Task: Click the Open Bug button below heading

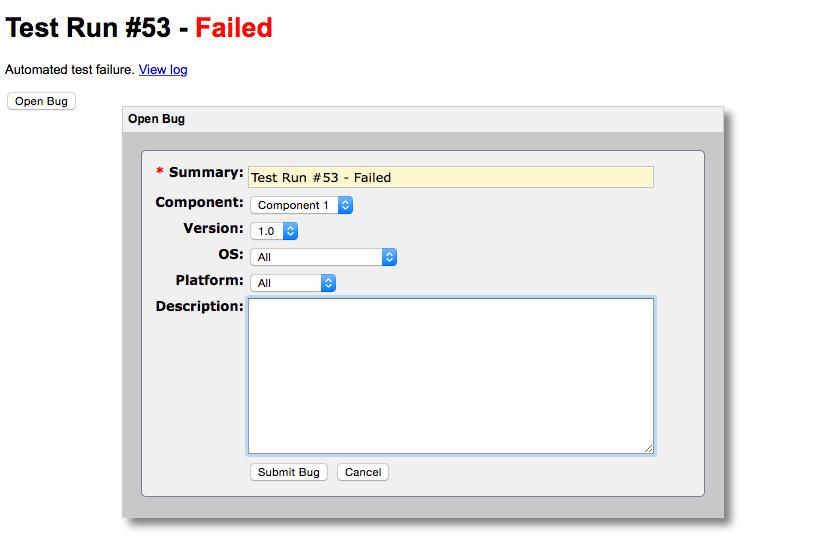Action: click(41, 101)
